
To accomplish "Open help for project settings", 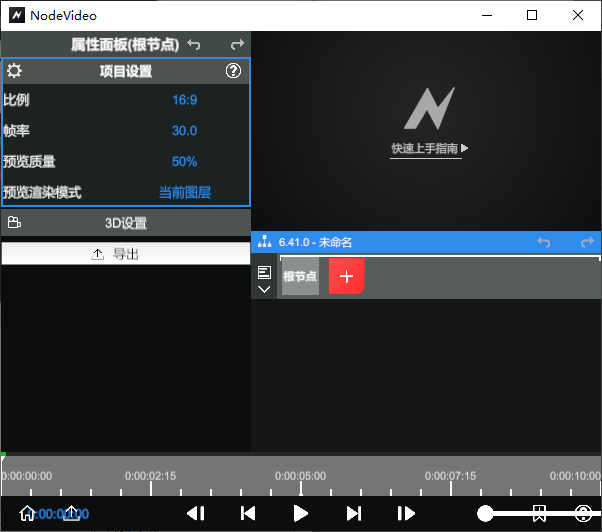I will click(233, 71).
